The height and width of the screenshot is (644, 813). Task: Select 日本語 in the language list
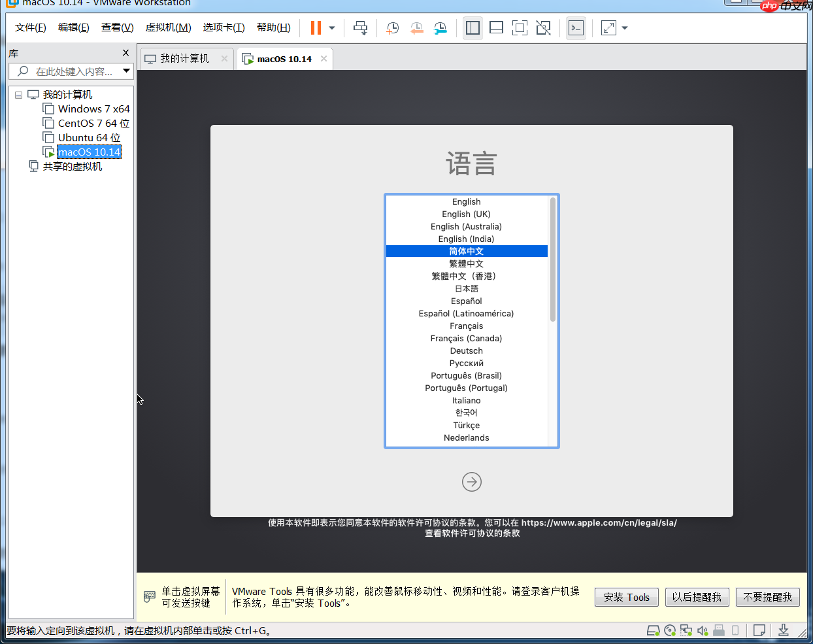coord(466,288)
